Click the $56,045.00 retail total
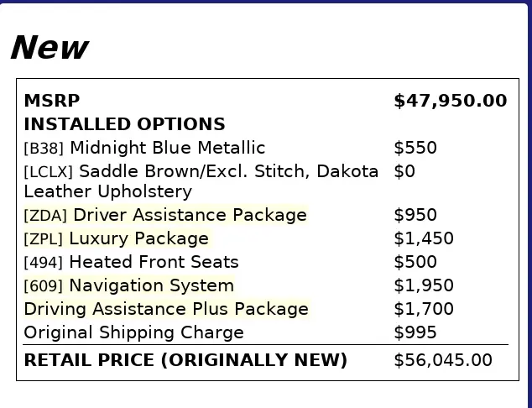The height and width of the screenshot is (408, 532). pyautogui.click(x=443, y=360)
